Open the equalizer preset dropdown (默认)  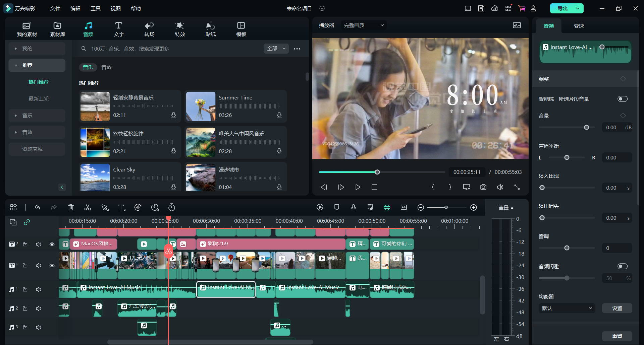click(567, 308)
